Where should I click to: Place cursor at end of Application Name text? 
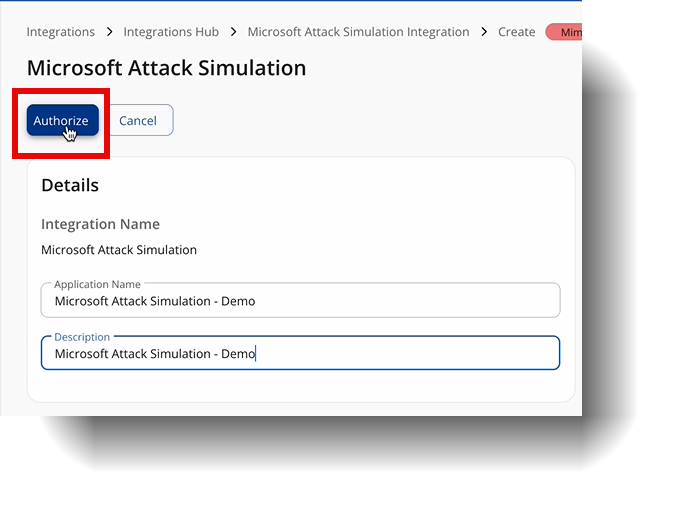256,301
